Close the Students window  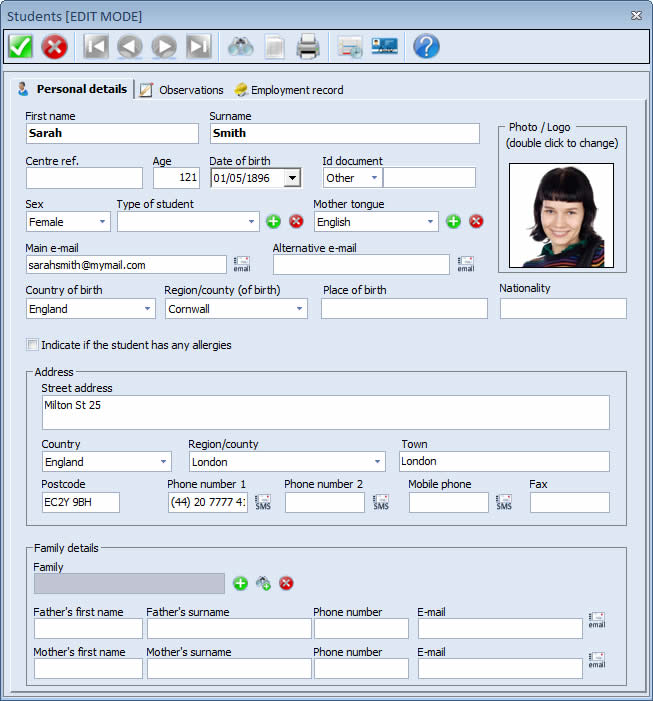(x=636, y=16)
